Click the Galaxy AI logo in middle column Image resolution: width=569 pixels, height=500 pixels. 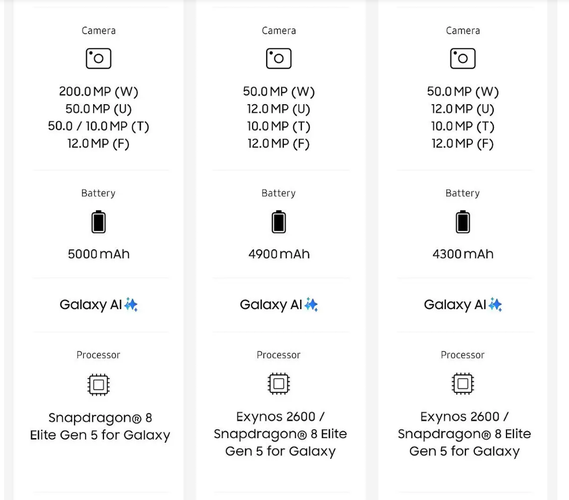click(279, 304)
